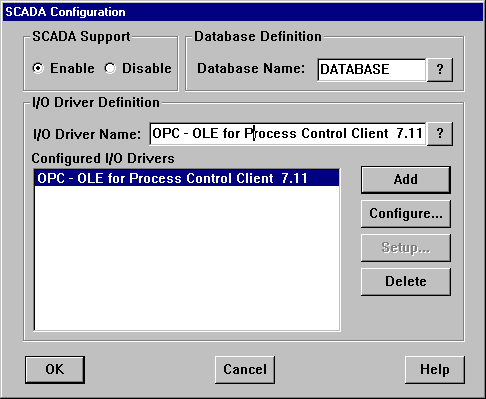
Task: Click the Add driver button
Action: 406,180
